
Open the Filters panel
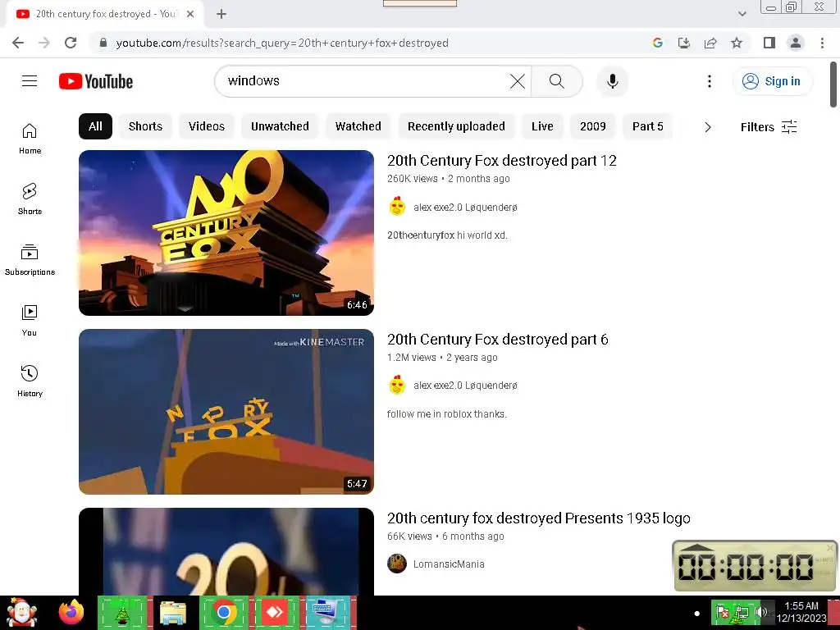[768, 127]
